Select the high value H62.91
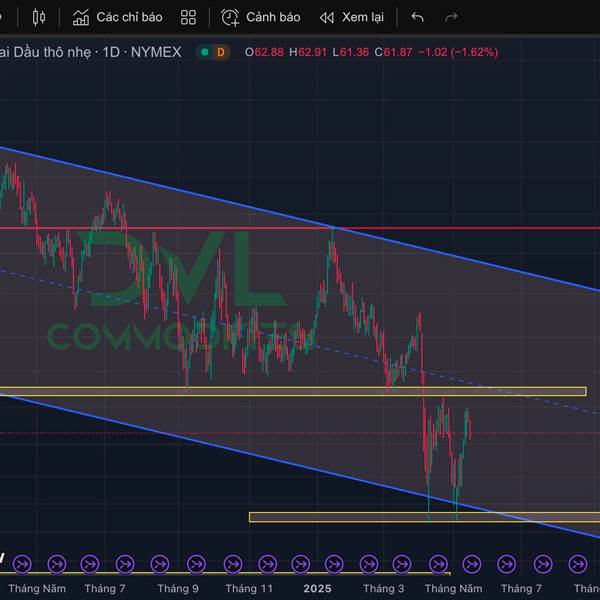This screenshot has width=600, height=600. [x=308, y=52]
